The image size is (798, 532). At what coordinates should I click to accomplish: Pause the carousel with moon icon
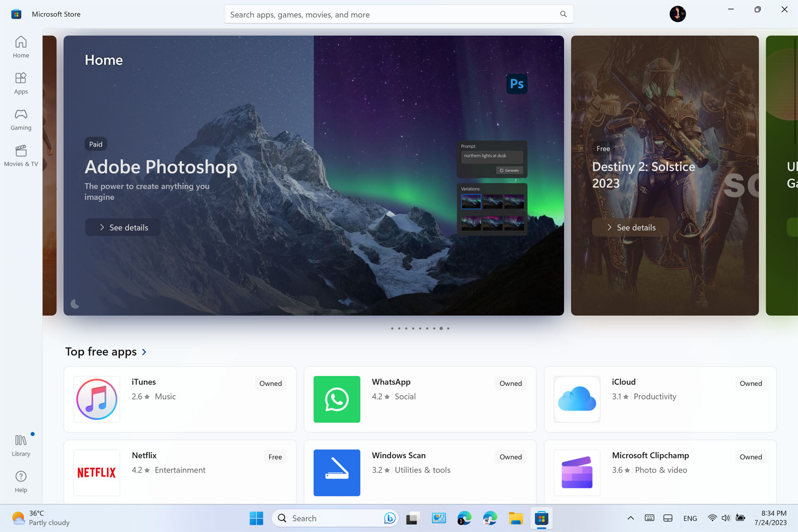[75, 304]
